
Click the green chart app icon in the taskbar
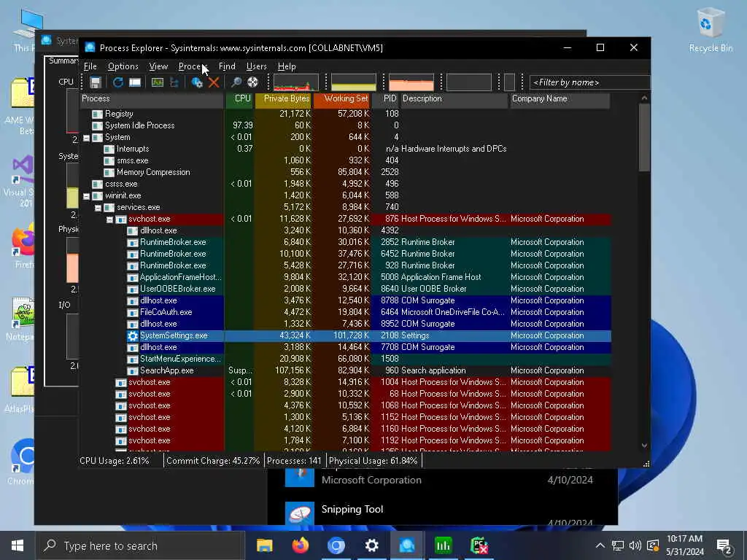coord(443,545)
